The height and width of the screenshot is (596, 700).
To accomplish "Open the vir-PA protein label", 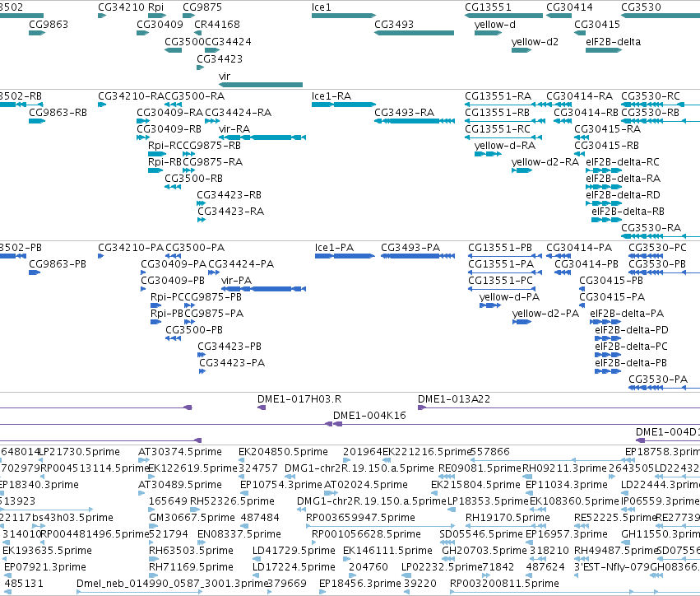I will (x=237, y=281).
